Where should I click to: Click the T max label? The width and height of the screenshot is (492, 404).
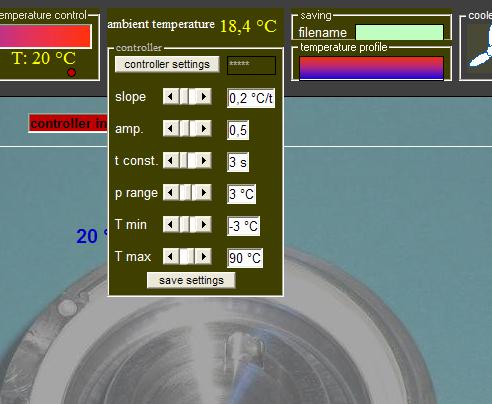133,257
